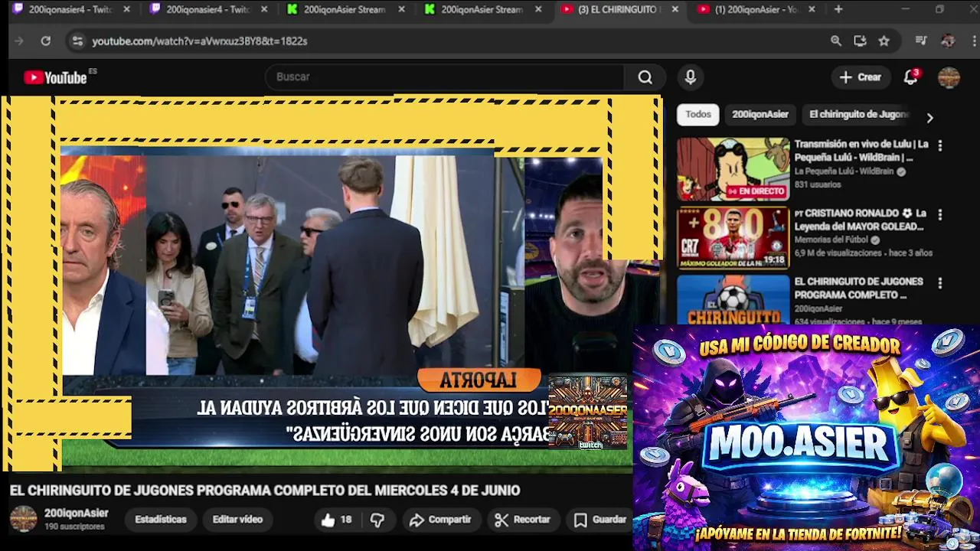Click the Compartir button
980x551 pixels.
coord(440,520)
